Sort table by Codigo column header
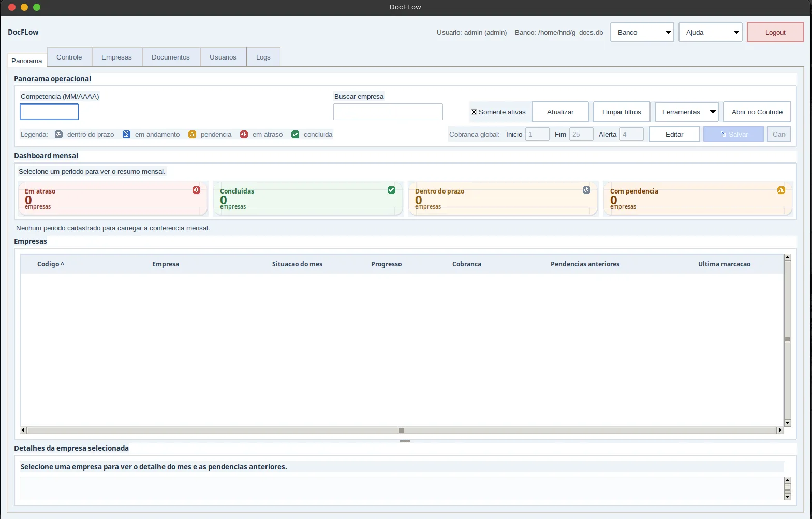The width and height of the screenshot is (812, 519). point(50,264)
